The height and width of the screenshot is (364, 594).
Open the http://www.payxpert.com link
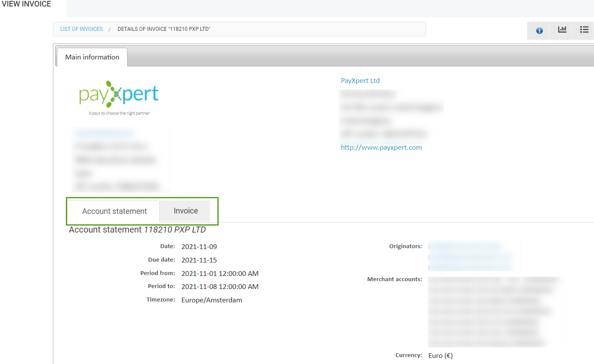pos(381,148)
